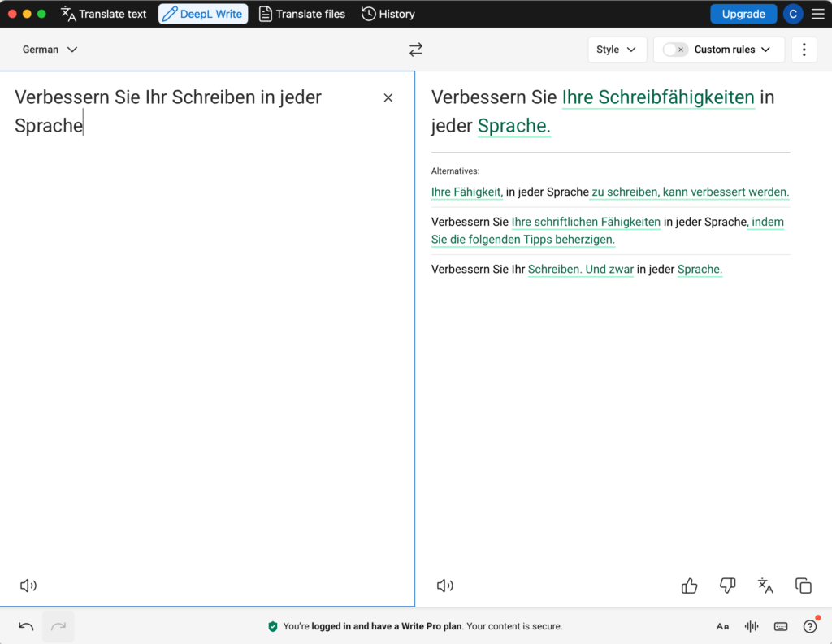Screen dimensions: 832x644
Task: Click the swap languages arrows icon
Action: (416, 50)
